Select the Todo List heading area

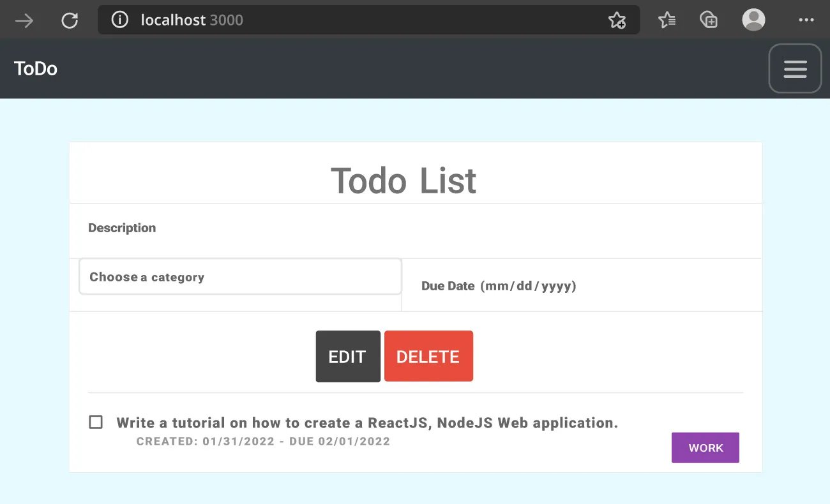[x=403, y=181]
